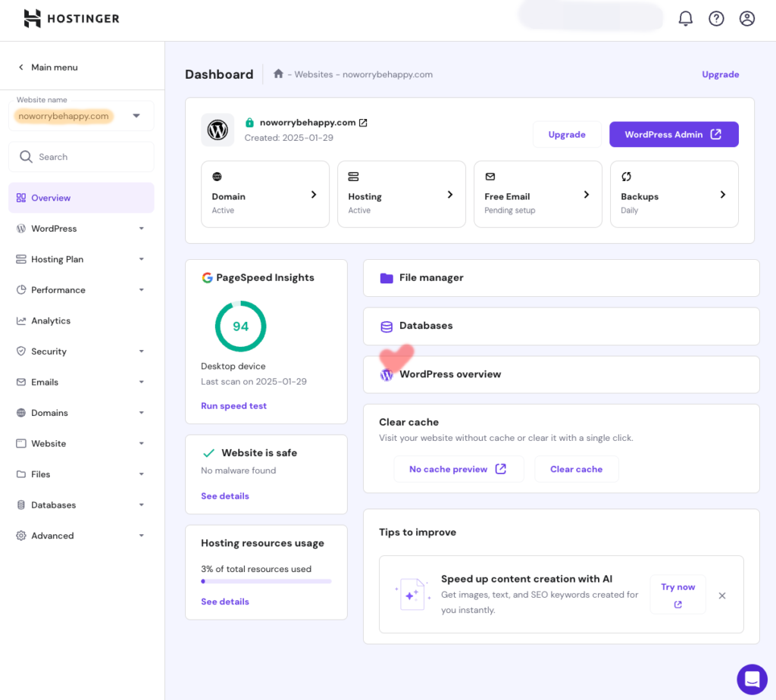
Task: Click the Hosting server icon in card
Action: pos(353,177)
